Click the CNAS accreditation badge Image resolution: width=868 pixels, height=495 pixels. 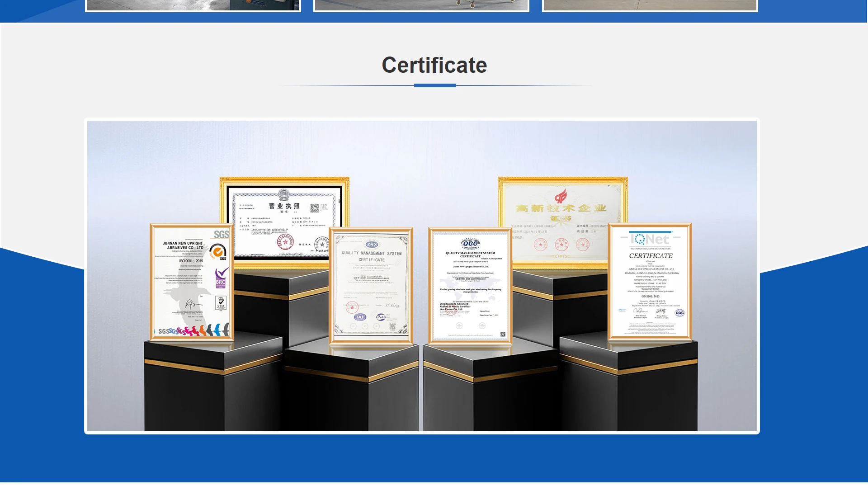tap(381, 317)
